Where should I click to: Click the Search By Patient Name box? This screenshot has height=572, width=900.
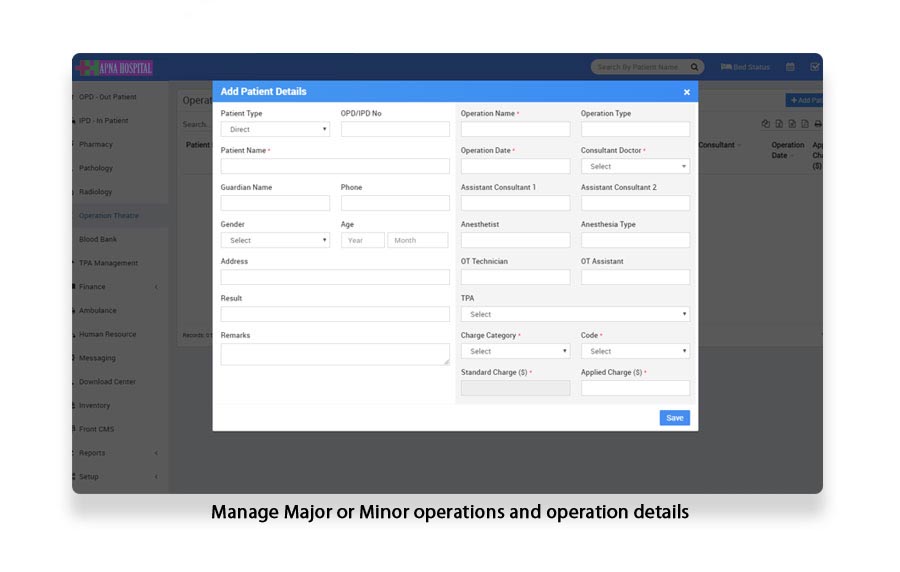(x=638, y=67)
